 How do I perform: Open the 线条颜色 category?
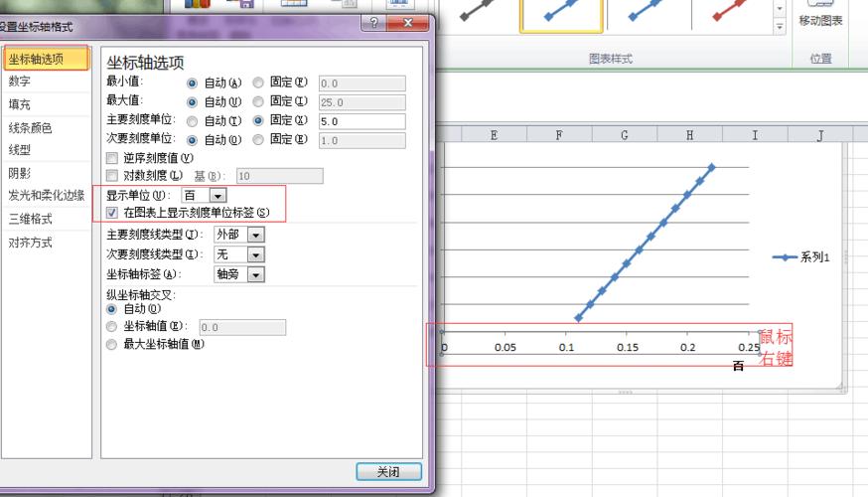click(x=30, y=127)
